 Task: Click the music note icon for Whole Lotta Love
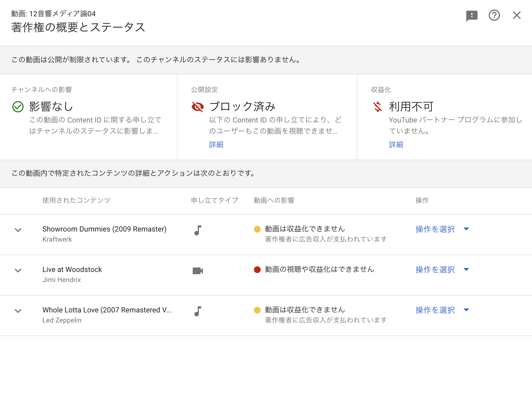(198, 311)
